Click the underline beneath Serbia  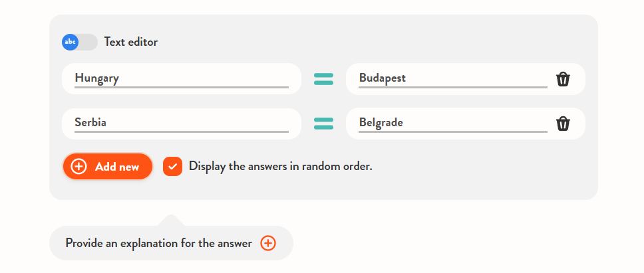click(181, 132)
